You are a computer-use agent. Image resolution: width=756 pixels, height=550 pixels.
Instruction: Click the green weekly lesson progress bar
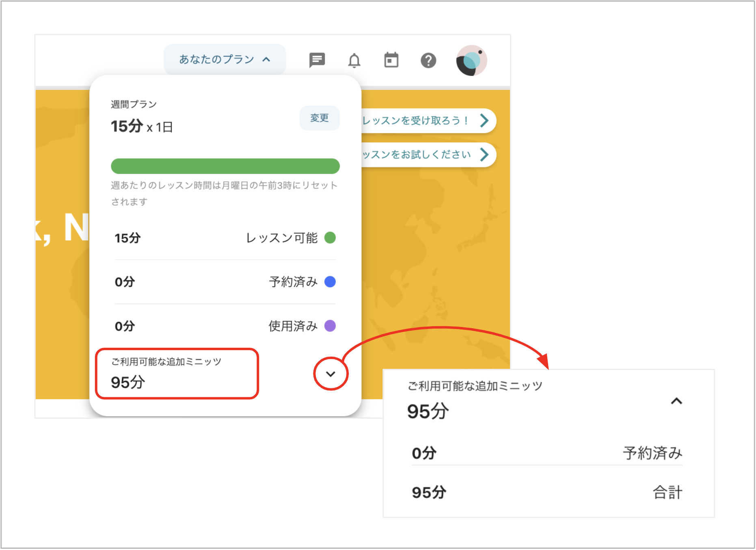click(x=225, y=166)
